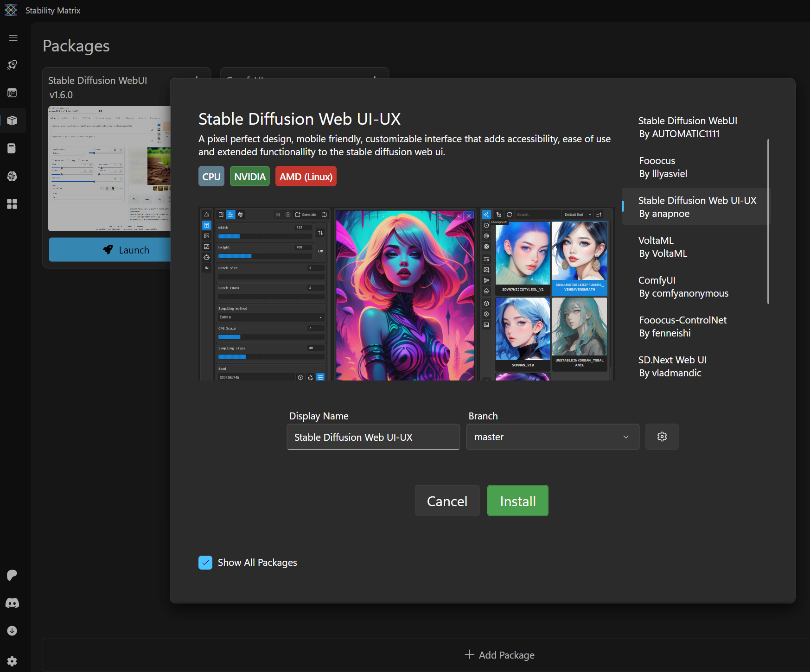Open the Inference page in sidebar

pos(13,93)
